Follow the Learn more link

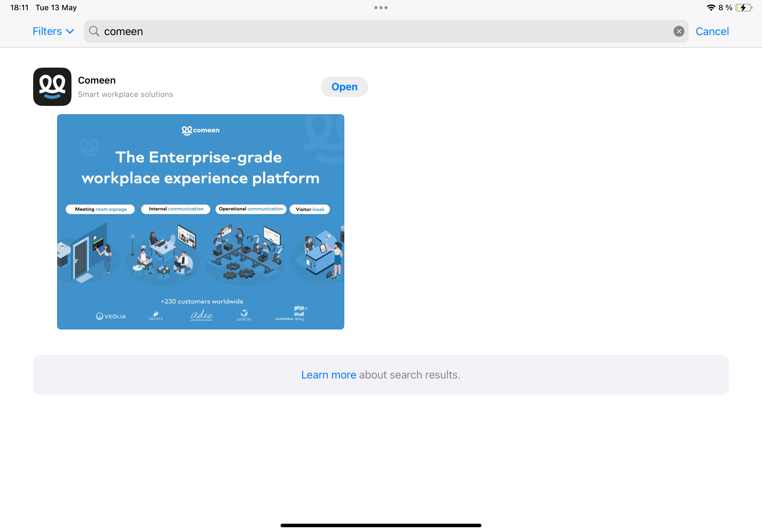point(329,375)
